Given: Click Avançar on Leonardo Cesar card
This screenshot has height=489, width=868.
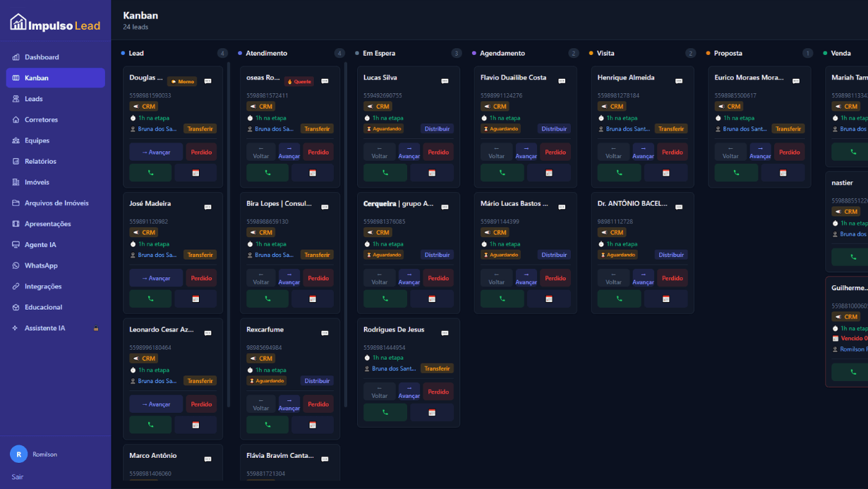Looking at the screenshot, I should pyautogui.click(x=156, y=404).
